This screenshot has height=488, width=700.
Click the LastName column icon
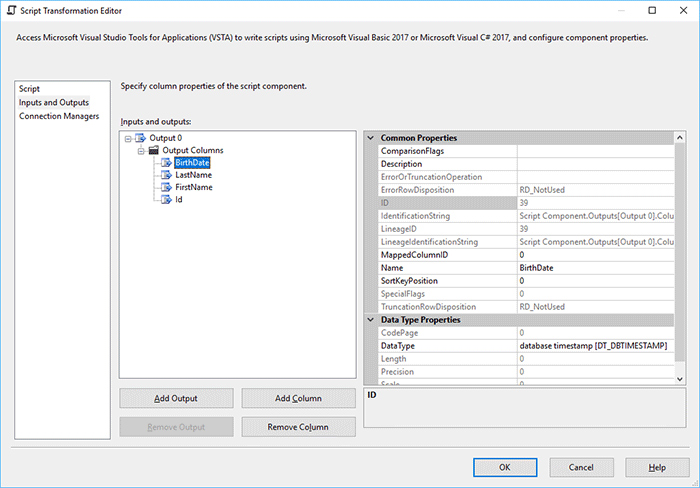tap(166, 175)
